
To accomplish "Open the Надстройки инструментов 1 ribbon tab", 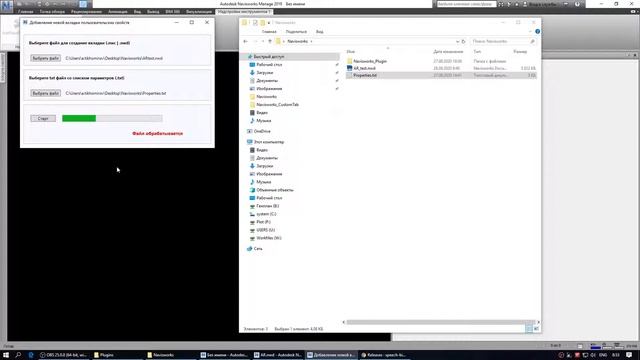I will pos(244,12).
